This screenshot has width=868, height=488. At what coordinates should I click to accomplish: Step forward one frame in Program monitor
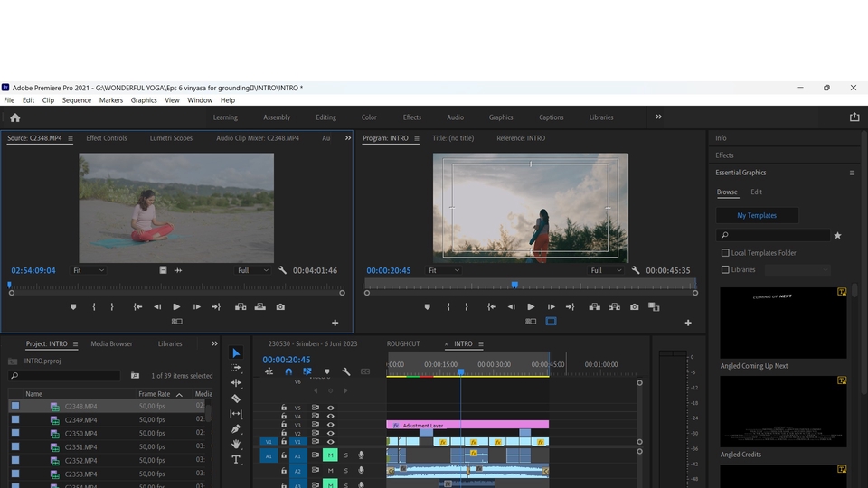coord(552,306)
